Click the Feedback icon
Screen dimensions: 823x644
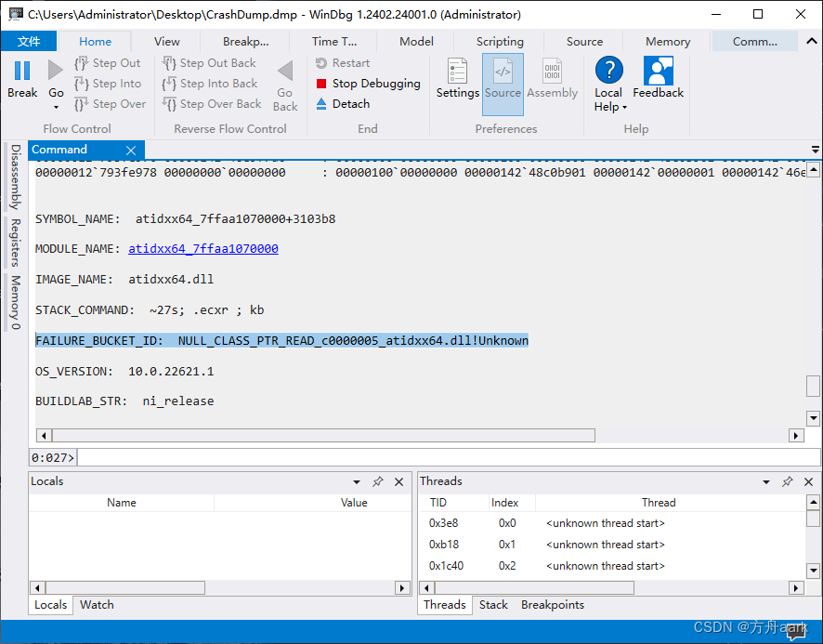point(659,71)
